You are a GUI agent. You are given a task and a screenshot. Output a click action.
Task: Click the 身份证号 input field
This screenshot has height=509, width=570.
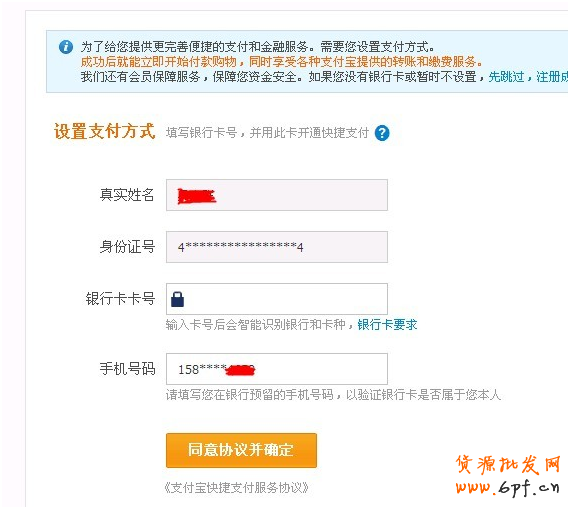tap(277, 247)
